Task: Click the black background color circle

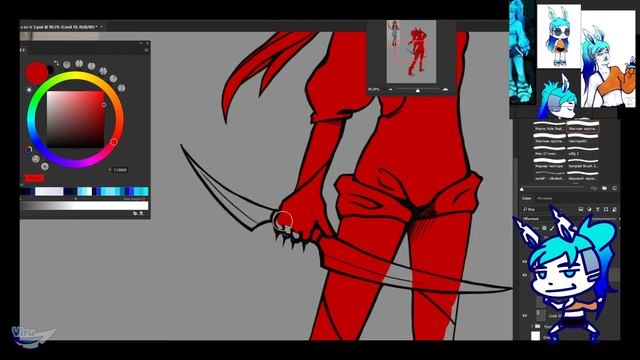Action: [x=50, y=70]
